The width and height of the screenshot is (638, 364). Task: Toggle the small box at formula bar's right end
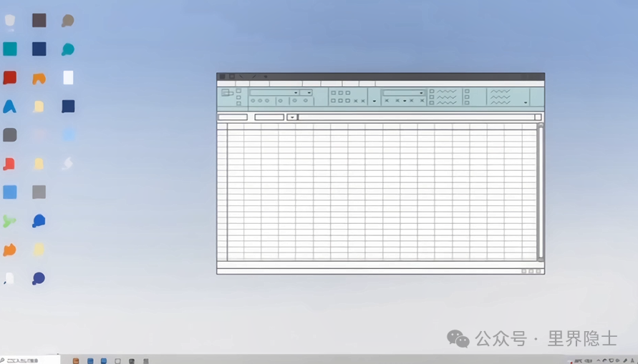click(x=538, y=117)
